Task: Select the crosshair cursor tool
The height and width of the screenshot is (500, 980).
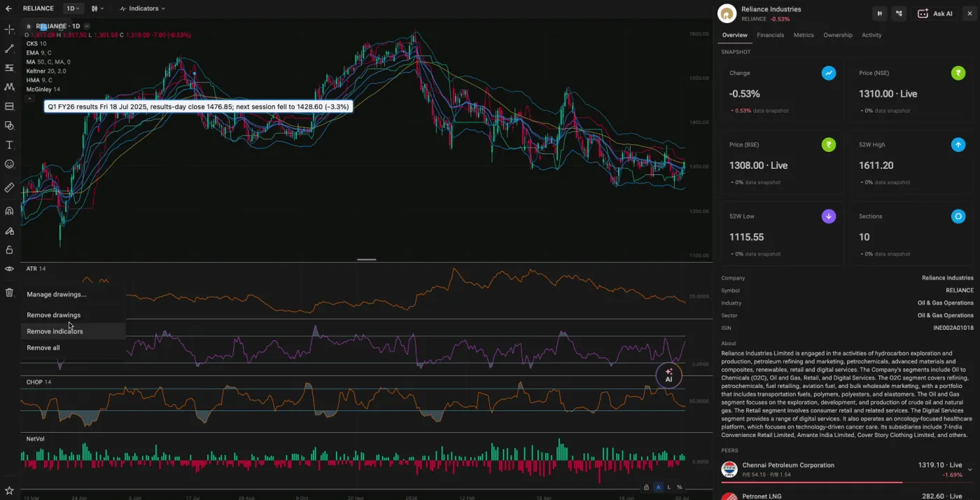Action: pyautogui.click(x=9, y=29)
